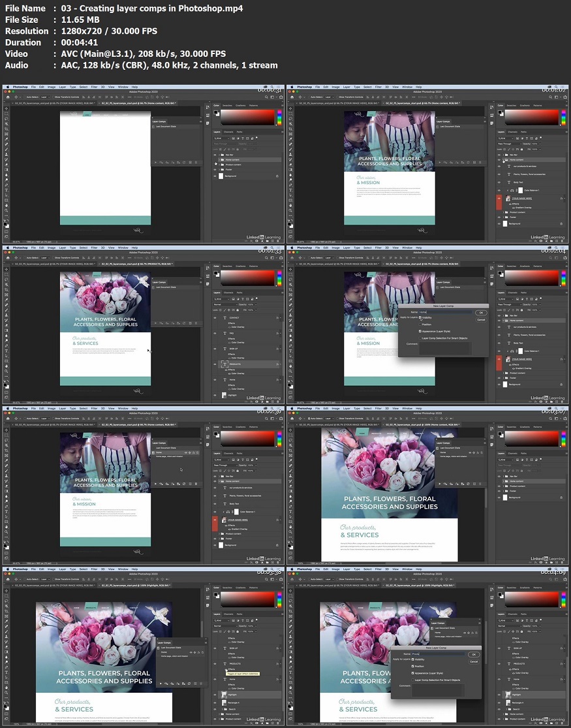Click Comment field in the Home layer comp dialog

[x=445, y=347]
